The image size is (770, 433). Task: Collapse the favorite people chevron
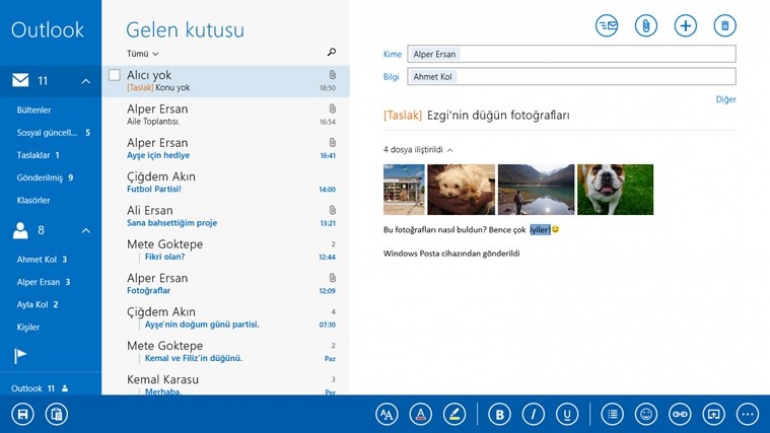[x=85, y=230]
